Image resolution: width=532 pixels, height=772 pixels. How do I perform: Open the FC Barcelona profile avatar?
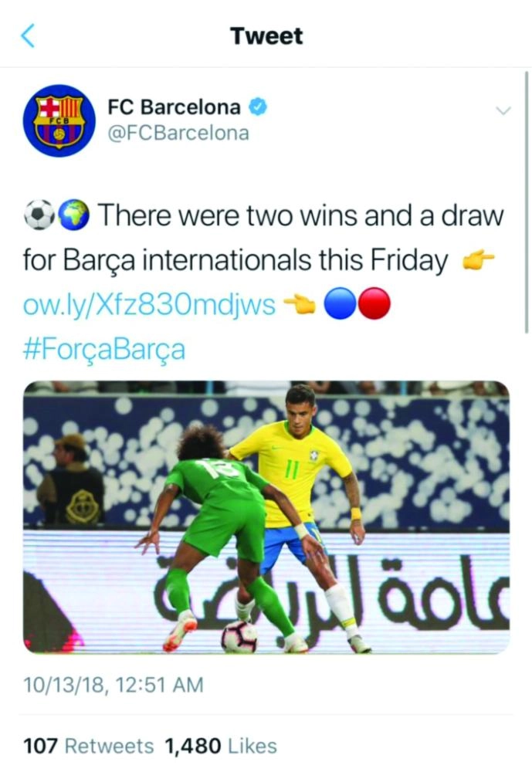[59, 120]
